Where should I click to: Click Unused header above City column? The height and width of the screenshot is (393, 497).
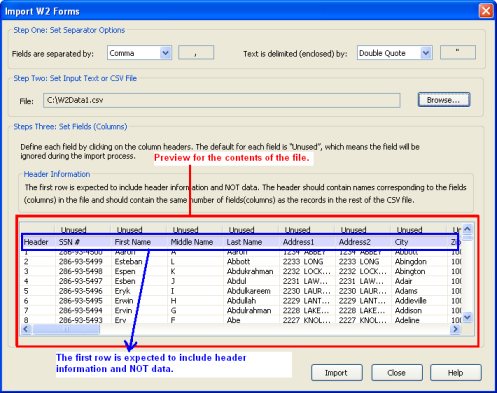click(x=419, y=229)
